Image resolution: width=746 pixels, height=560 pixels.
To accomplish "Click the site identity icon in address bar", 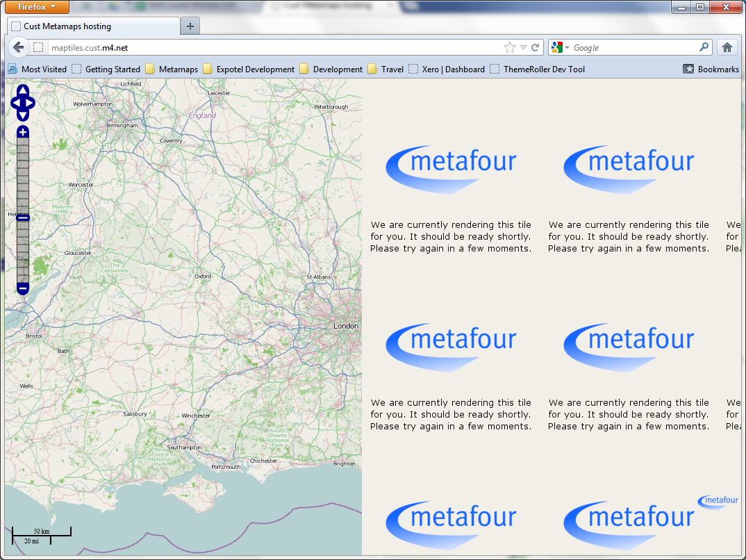I will (x=38, y=47).
